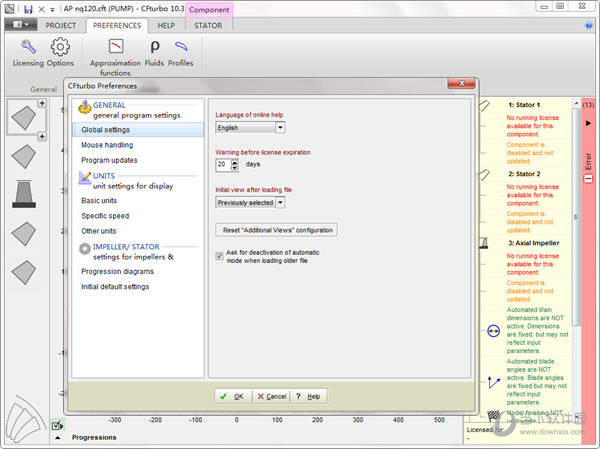Click the model finishing checkered flag icon
Viewport: 600px width, 449px height.
pyautogui.click(x=494, y=415)
